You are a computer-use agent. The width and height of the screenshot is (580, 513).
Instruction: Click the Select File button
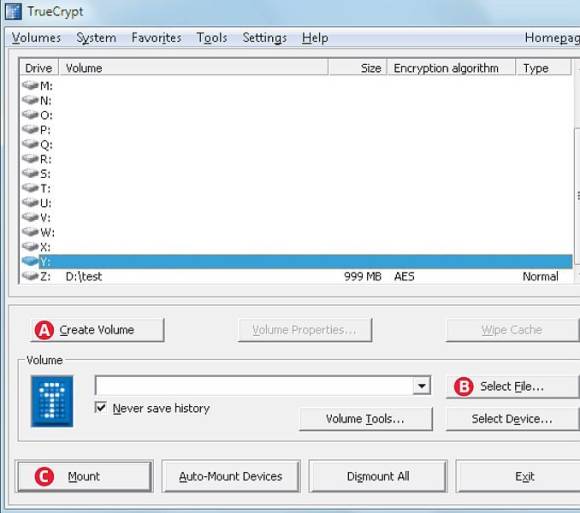click(x=513, y=387)
